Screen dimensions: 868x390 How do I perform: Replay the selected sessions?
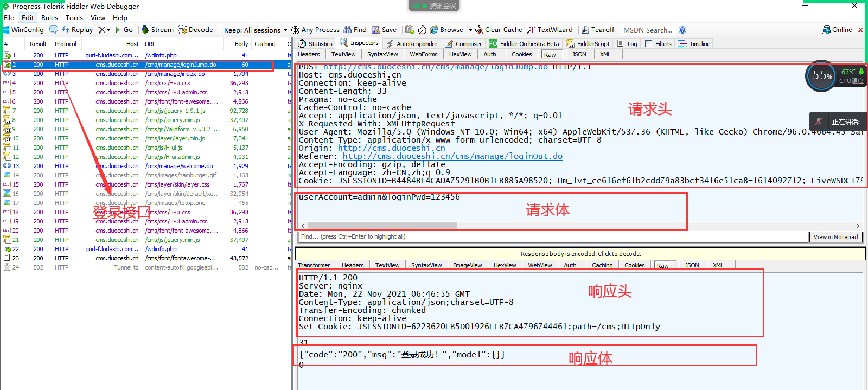78,30
